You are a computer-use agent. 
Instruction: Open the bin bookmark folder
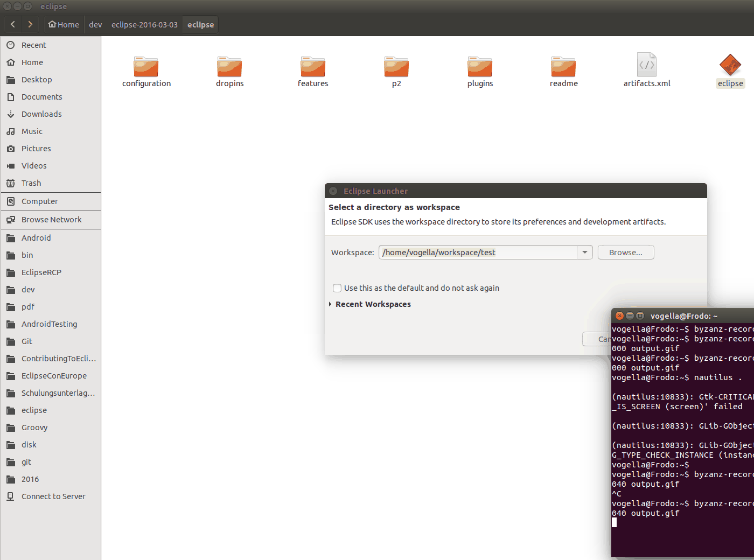pos(51,255)
